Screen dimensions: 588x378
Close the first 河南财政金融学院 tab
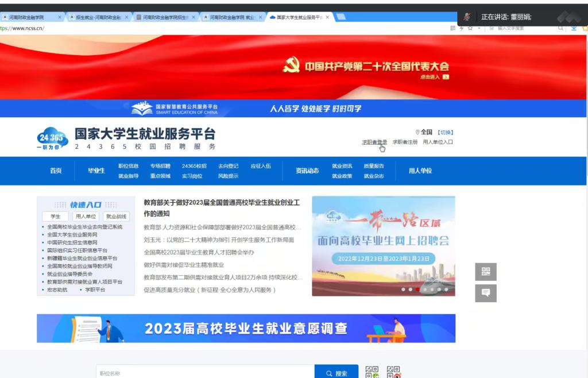click(60, 17)
